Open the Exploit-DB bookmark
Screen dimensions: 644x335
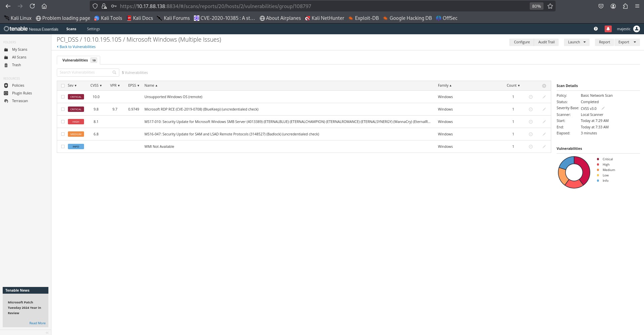click(364, 18)
